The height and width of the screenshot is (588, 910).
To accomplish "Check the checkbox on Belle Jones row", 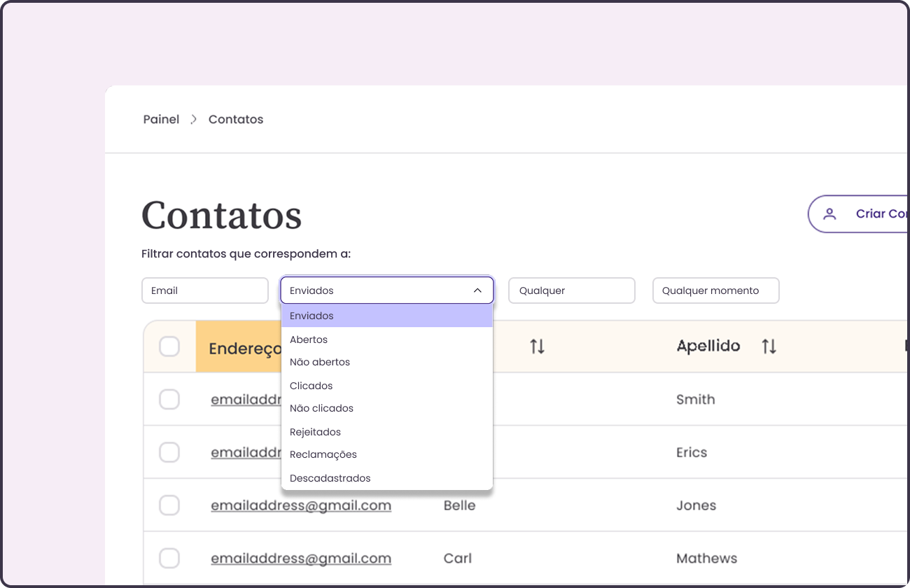I will [x=169, y=505].
